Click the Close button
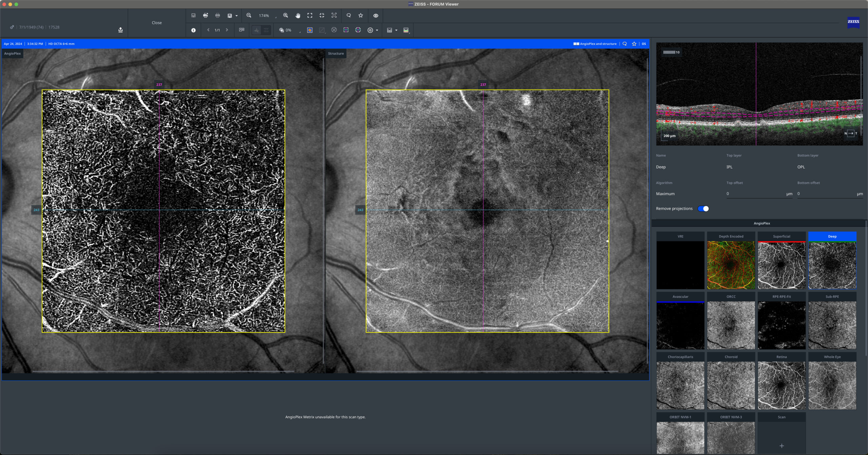 click(157, 23)
